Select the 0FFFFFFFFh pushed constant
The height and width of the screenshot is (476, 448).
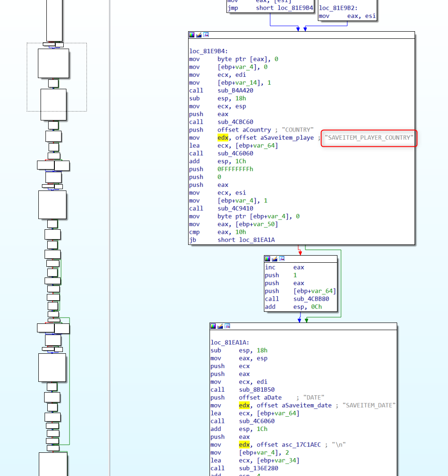[235, 169]
